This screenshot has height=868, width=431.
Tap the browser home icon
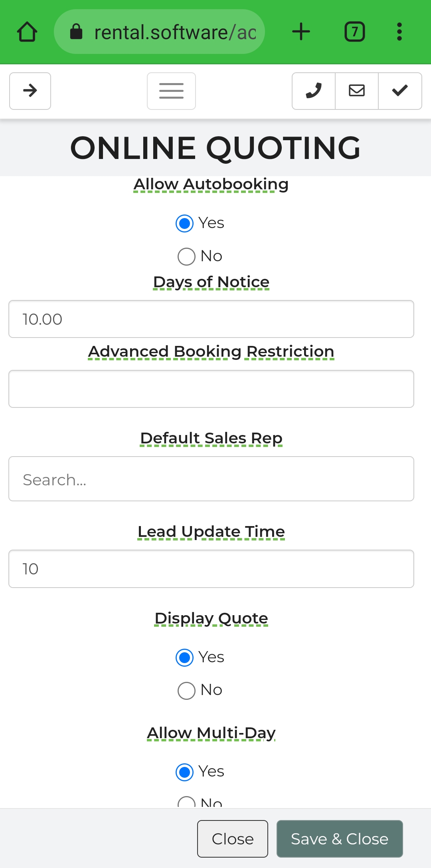pyautogui.click(x=27, y=32)
